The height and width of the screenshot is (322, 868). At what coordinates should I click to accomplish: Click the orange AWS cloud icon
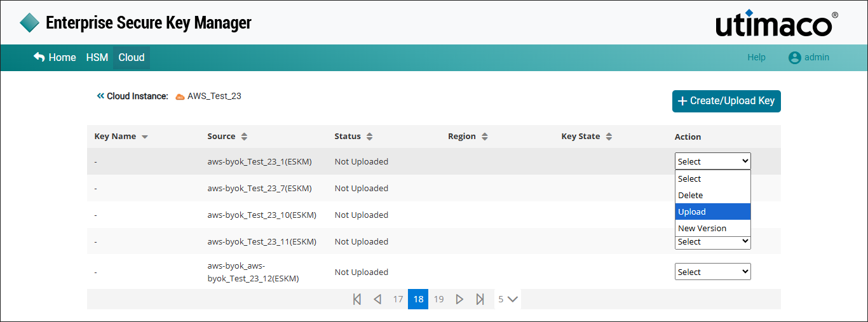coord(180,97)
